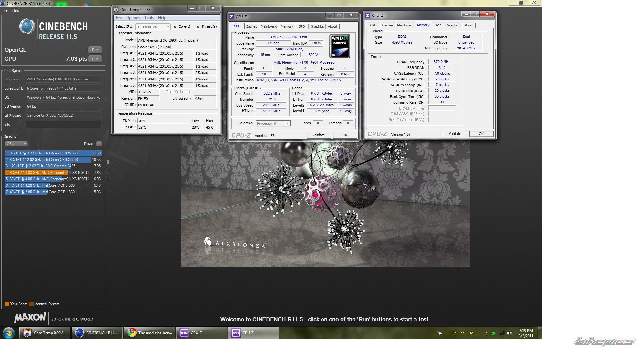
Task: Click the Details arrow button in Ranking
Action: (99, 144)
